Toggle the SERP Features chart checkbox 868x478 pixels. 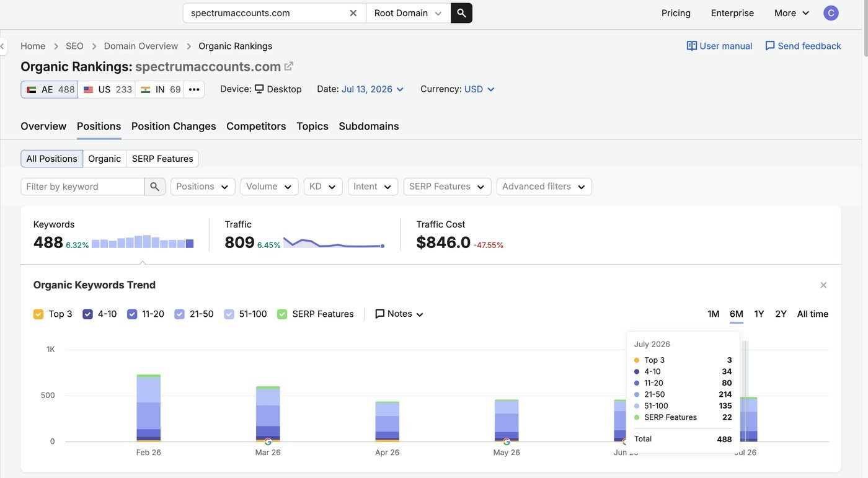(282, 314)
